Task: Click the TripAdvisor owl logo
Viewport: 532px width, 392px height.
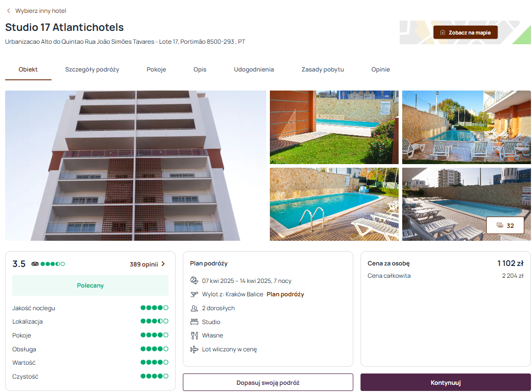Action: tap(35, 264)
